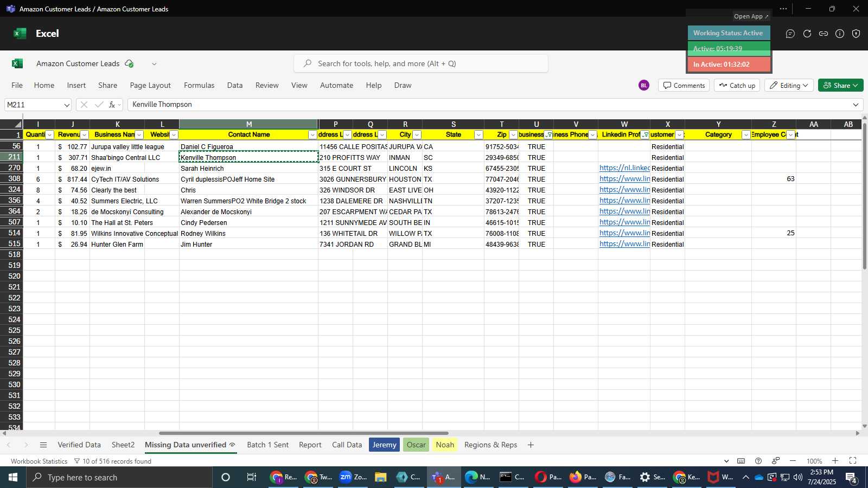This screenshot has height=488, width=868.
Task: Open the keyboard shortcuts icon in status bar
Action: (741, 461)
